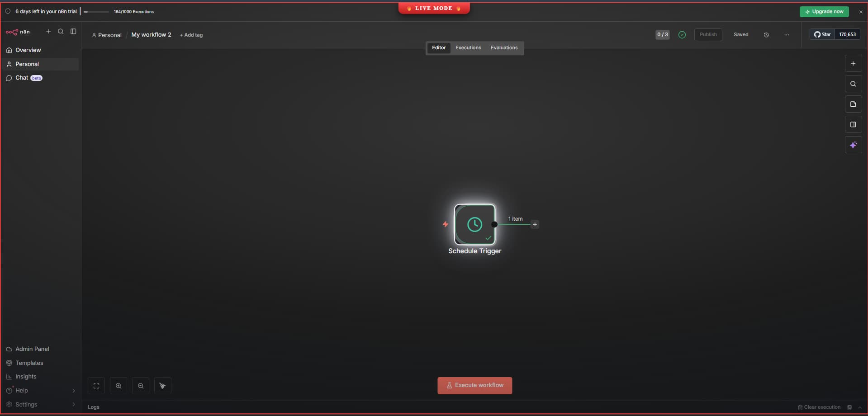Click executions usage progress bar
The image size is (868, 416).
point(96,12)
